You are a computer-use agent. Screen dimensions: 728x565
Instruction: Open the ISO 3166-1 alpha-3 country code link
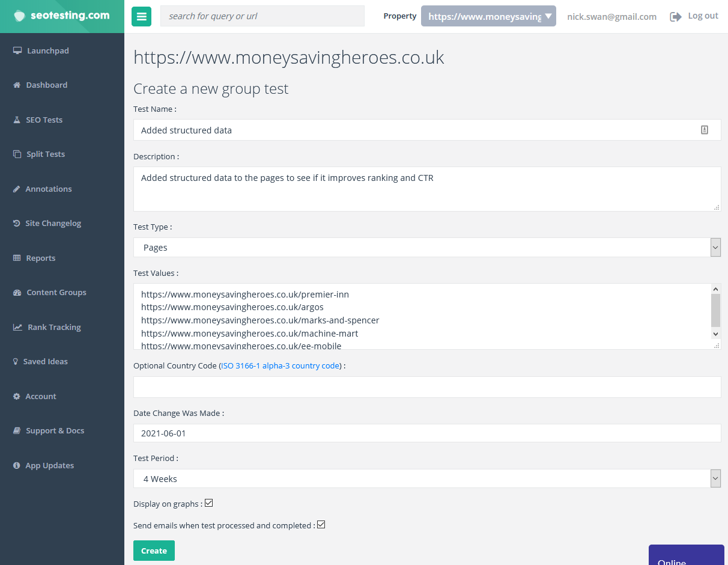[x=281, y=365]
